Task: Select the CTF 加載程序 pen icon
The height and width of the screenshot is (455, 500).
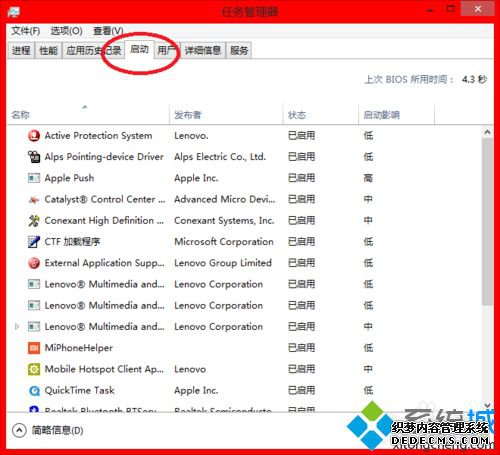Action: pos(34,242)
